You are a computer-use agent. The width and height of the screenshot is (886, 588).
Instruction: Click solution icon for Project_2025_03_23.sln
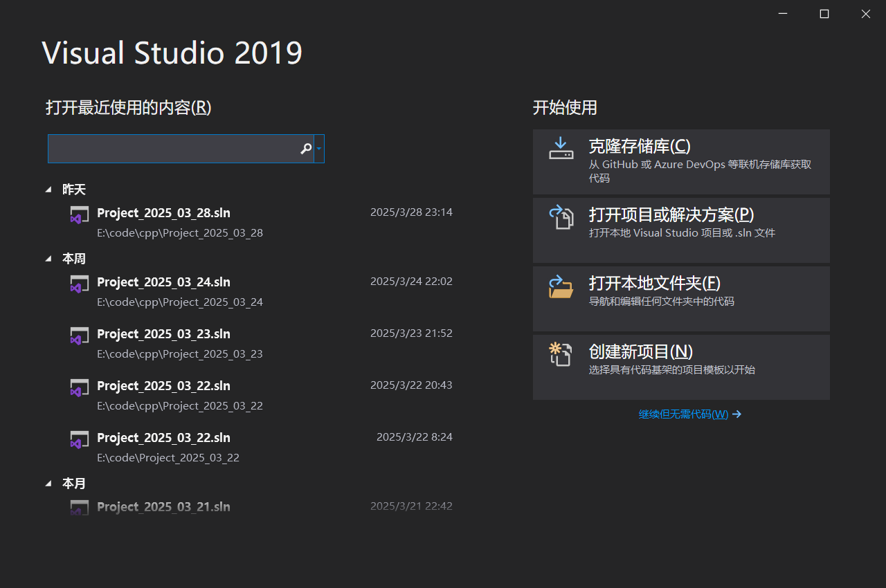(x=79, y=336)
